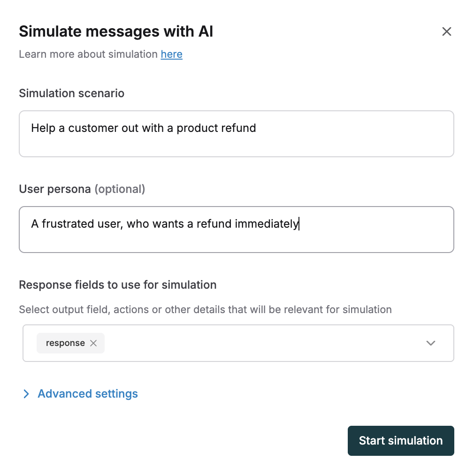474x476 pixels.
Task: Click the word 'immediately' in persona field
Action: (x=267, y=224)
